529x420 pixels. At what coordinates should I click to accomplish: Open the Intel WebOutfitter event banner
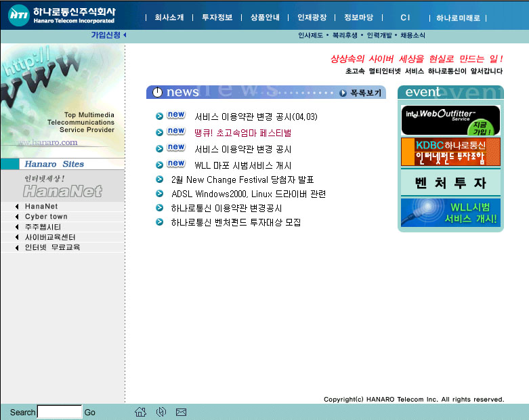tap(450, 121)
